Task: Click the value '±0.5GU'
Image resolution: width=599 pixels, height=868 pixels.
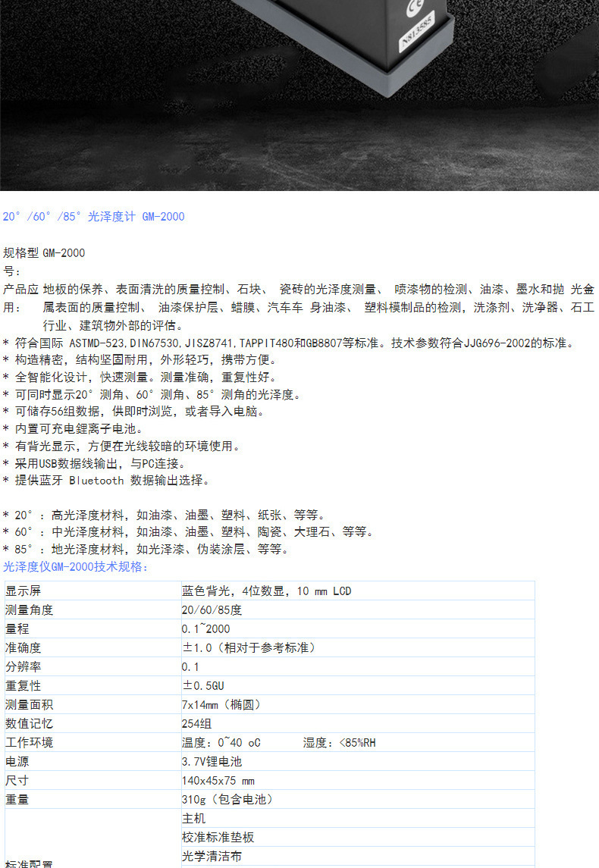Action: click(358, 685)
